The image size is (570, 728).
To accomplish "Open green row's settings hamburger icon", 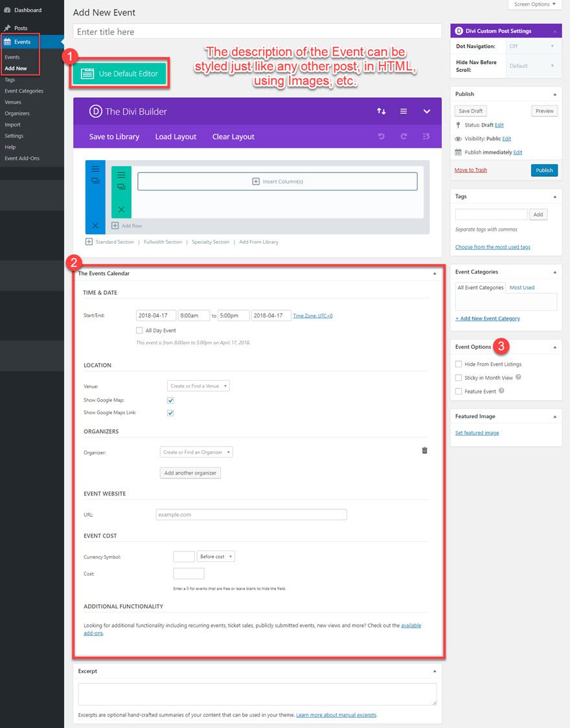I will [x=121, y=175].
